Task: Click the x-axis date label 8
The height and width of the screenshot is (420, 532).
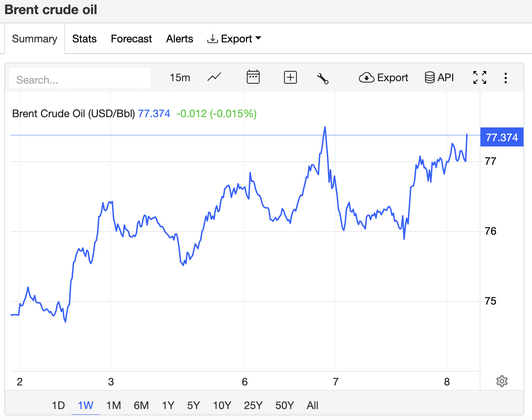Action: click(447, 382)
